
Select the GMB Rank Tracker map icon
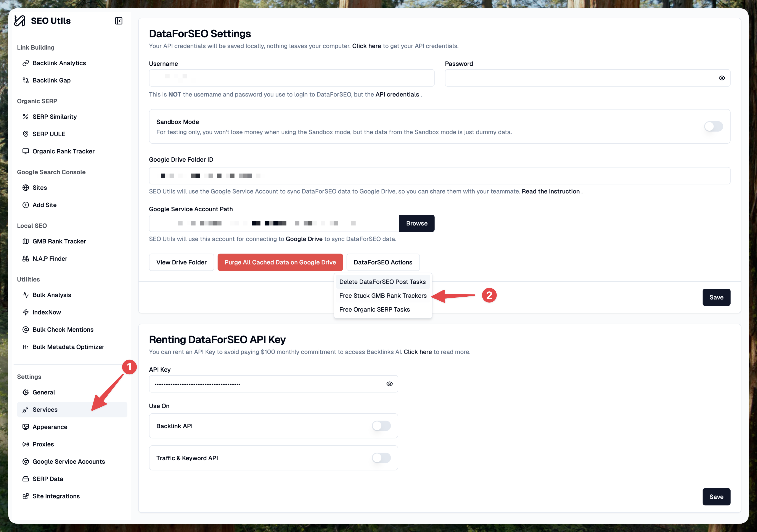coord(25,241)
